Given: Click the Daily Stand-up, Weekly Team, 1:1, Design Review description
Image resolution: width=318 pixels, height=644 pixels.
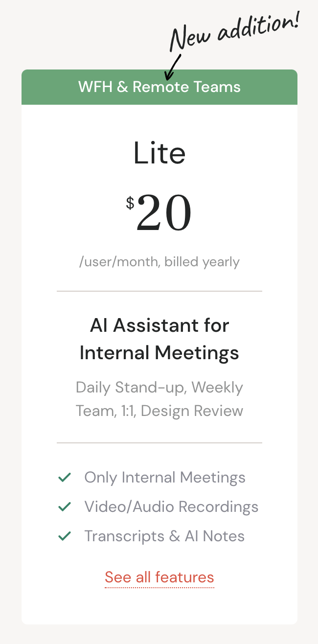Looking at the screenshot, I should (159, 399).
